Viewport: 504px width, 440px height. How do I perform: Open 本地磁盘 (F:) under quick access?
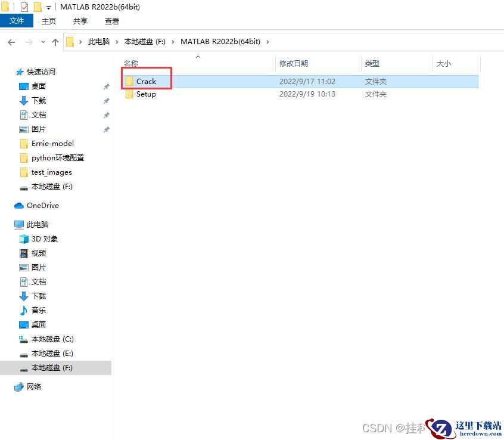click(x=52, y=187)
